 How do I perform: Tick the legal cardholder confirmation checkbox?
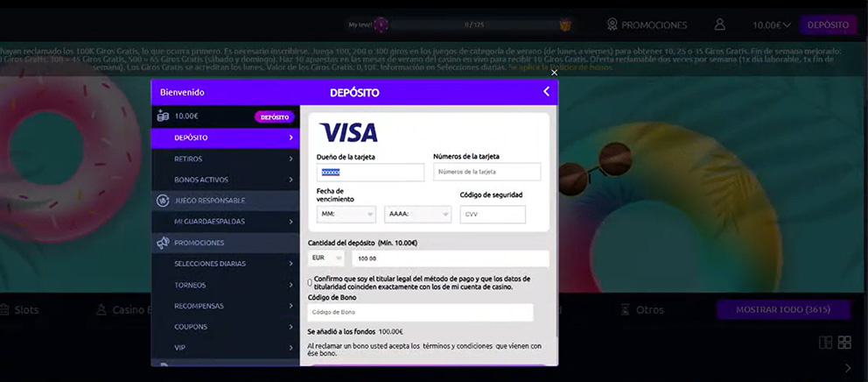point(310,283)
